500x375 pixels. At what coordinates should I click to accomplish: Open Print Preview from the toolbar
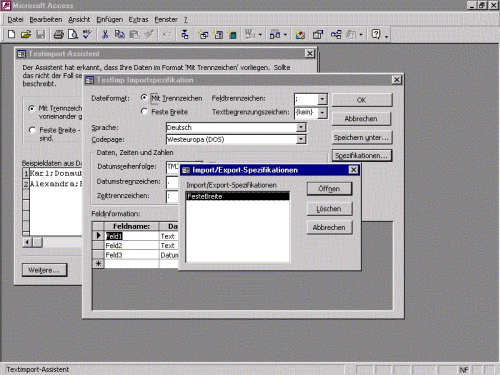(73, 34)
